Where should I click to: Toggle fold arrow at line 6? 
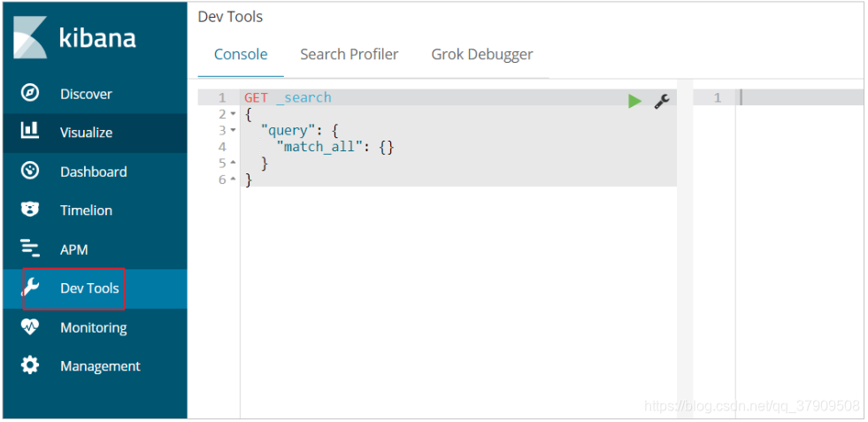(x=233, y=180)
